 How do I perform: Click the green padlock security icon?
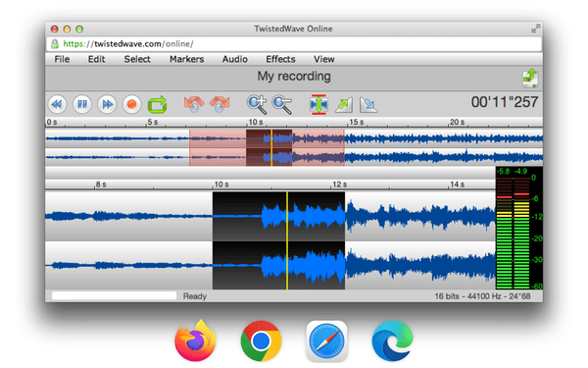55,44
